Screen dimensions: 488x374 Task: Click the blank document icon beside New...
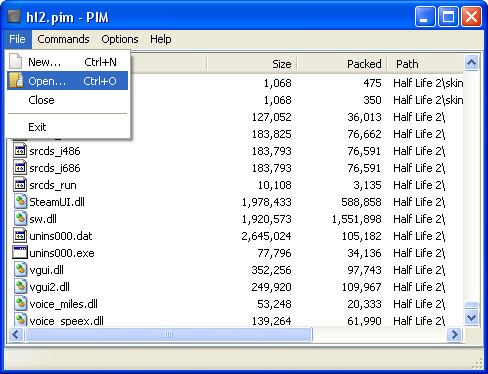(16, 62)
